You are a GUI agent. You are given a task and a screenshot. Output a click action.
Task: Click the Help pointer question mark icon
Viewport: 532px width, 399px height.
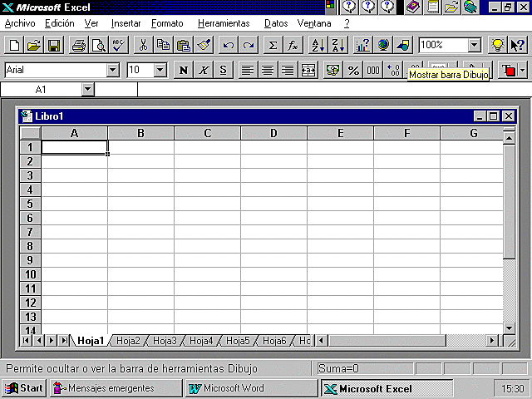(518, 45)
